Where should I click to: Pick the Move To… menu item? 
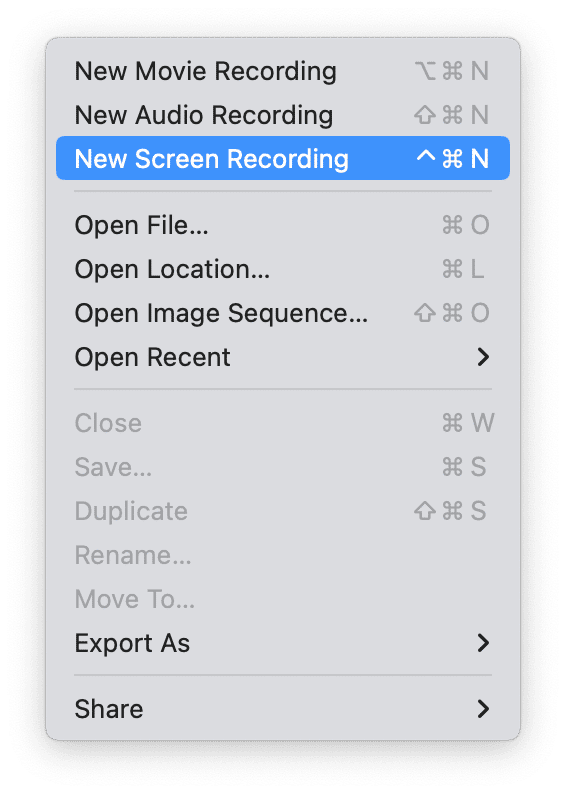click(x=282, y=599)
